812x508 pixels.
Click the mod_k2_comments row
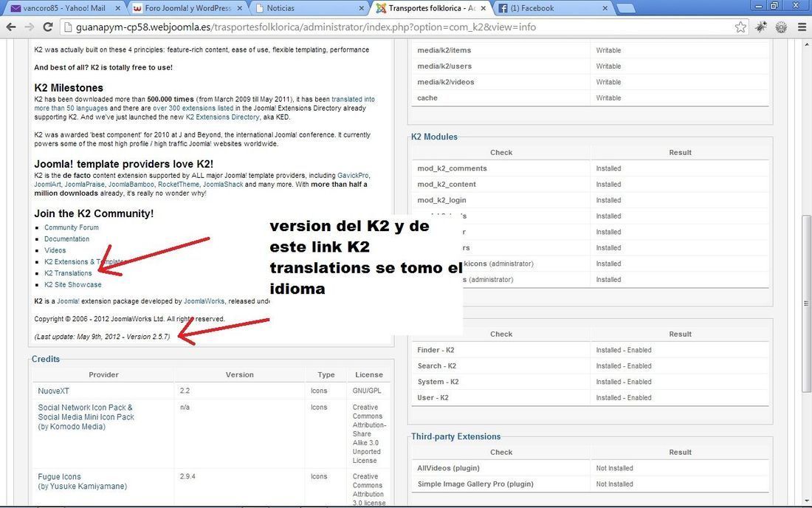click(x=590, y=168)
